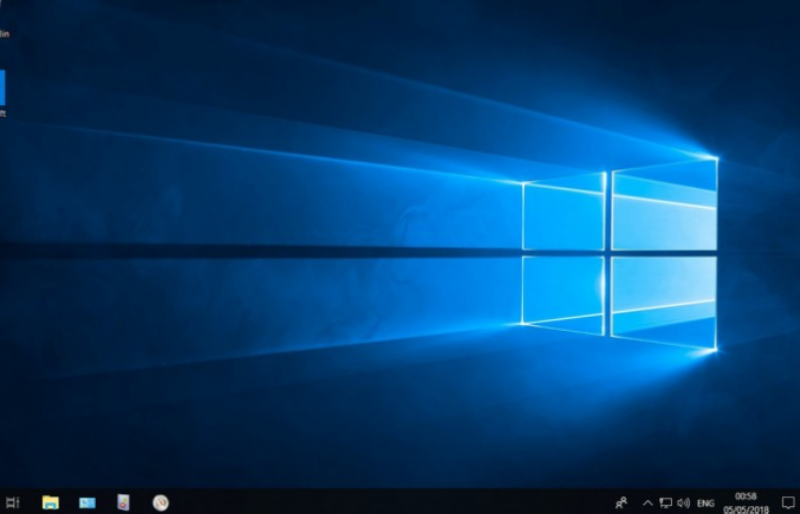800x514 pixels.
Task: Launch File Explorer from the taskbar
Action: coord(50,502)
